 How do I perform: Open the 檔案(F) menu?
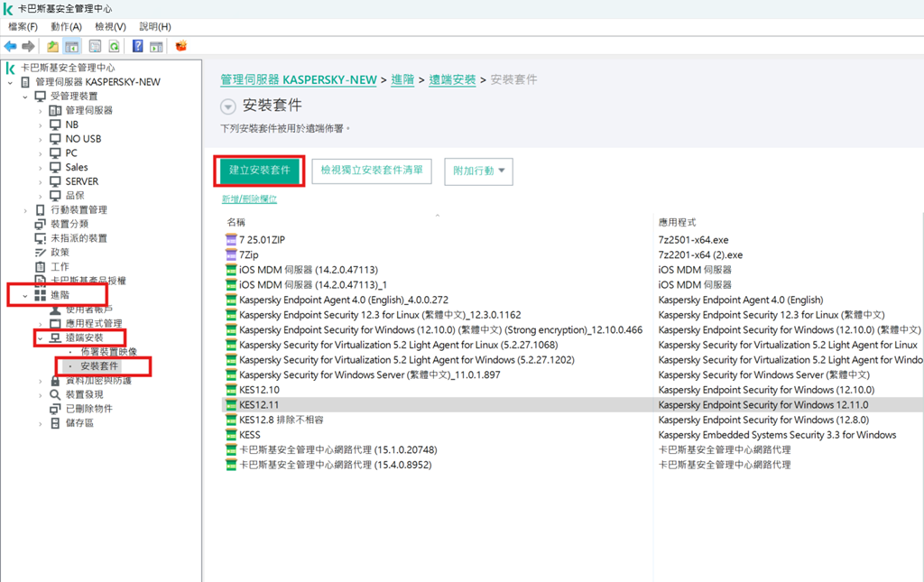(23, 27)
